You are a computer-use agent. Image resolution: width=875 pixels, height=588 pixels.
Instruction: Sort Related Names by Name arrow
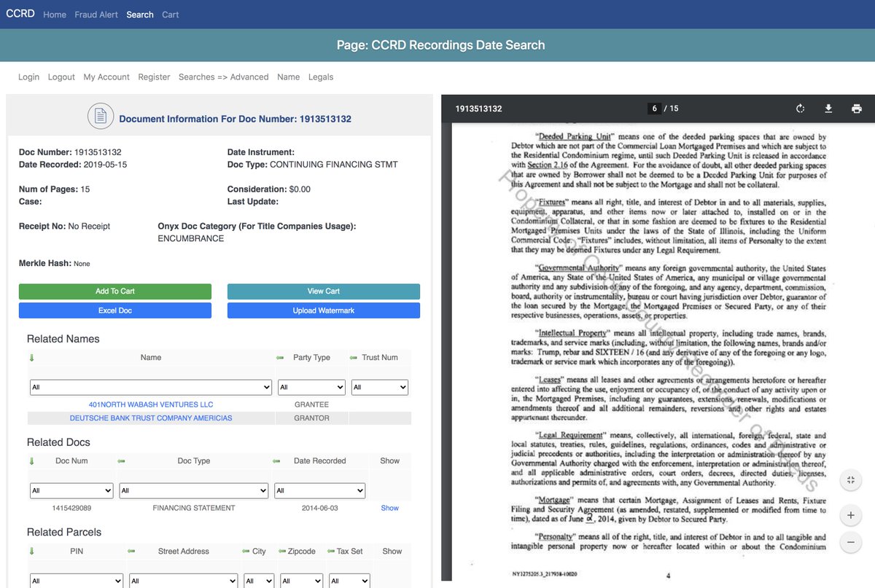click(x=31, y=358)
